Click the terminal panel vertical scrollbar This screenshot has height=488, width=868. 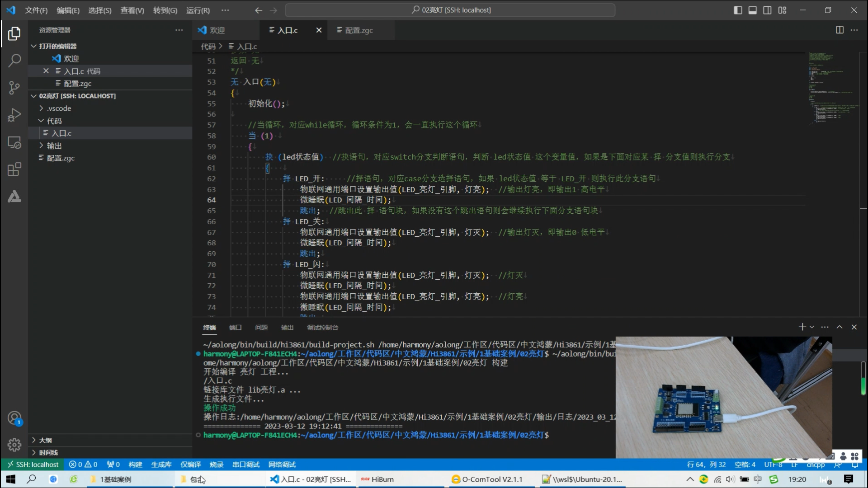[x=863, y=379]
